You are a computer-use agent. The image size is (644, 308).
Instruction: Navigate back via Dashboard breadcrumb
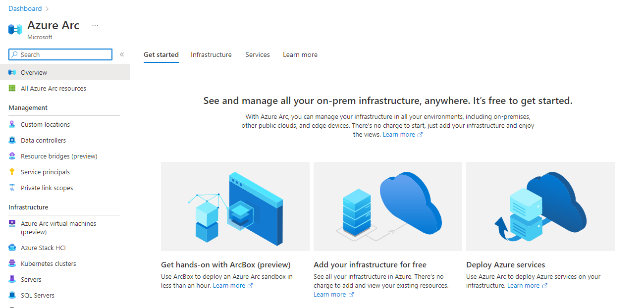[x=25, y=8]
